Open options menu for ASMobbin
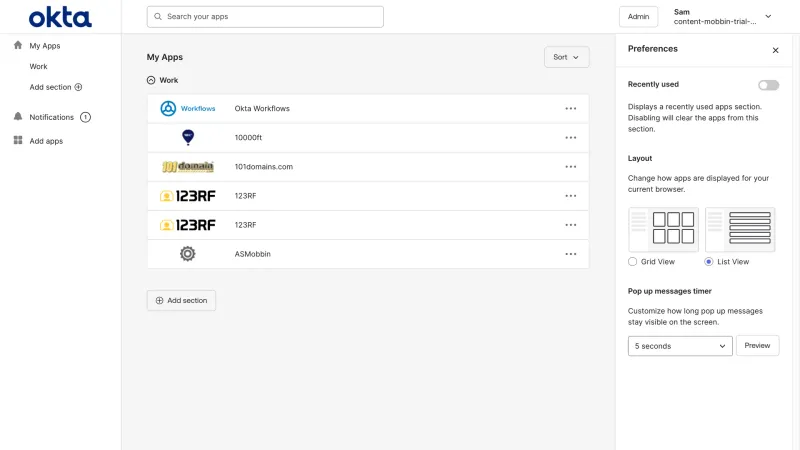This screenshot has width=800, height=450. coord(570,254)
